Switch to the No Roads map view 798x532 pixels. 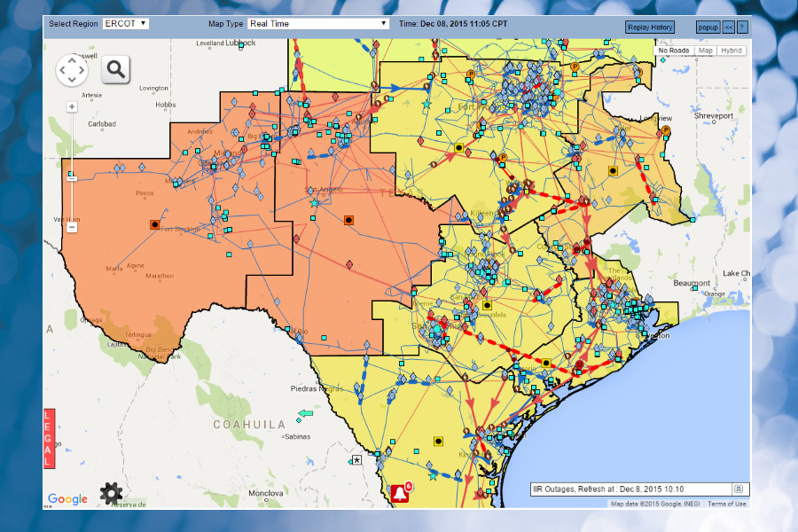(x=673, y=51)
